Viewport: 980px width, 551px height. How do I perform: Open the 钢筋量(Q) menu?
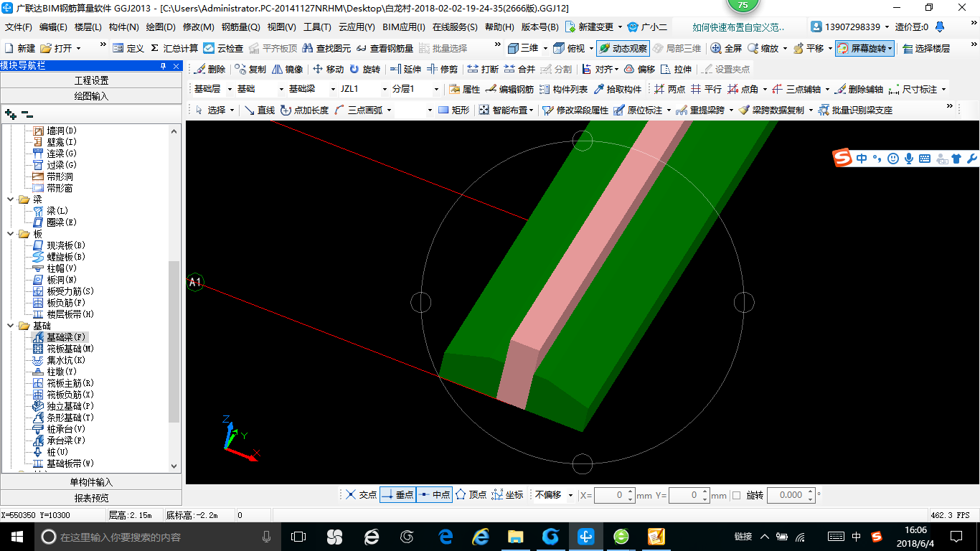[x=241, y=27]
